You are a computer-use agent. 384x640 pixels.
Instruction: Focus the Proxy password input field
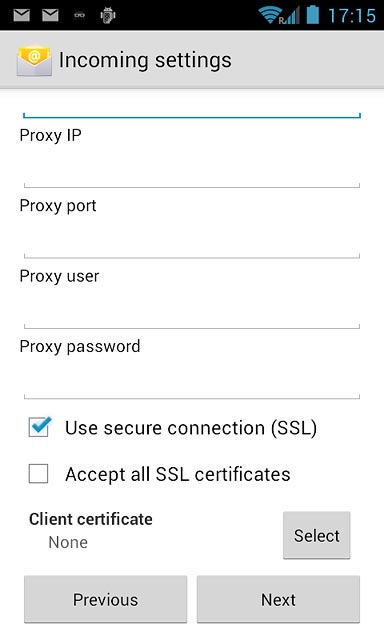pyautogui.click(x=192, y=380)
